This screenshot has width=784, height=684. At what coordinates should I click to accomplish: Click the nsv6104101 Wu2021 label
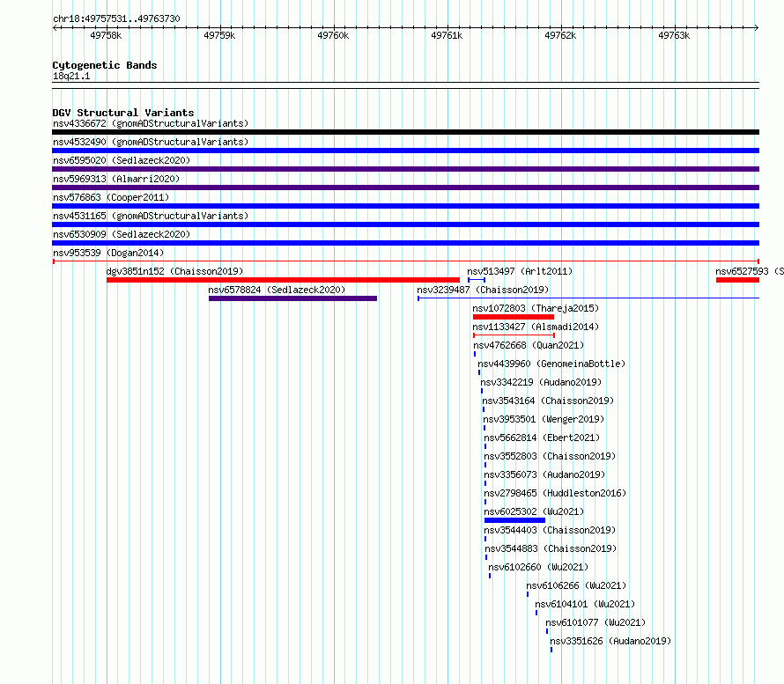click(585, 604)
